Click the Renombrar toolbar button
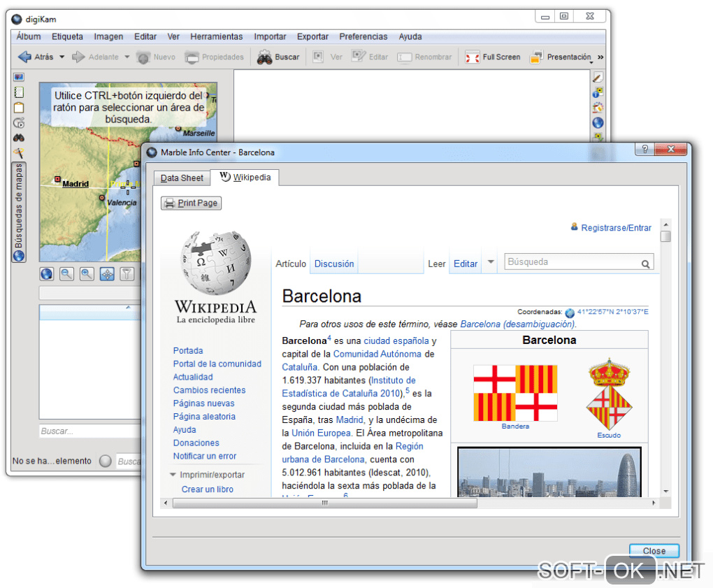The image size is (713, 588). [x=425, y=57]
